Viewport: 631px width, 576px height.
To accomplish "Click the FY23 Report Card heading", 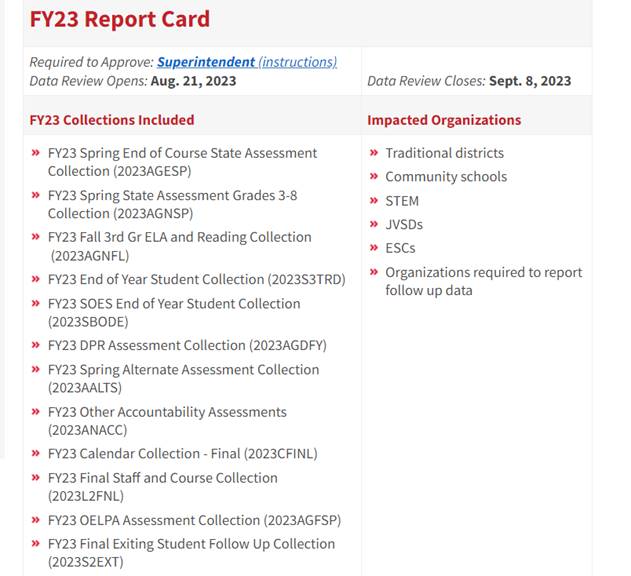I will (120, 19).
